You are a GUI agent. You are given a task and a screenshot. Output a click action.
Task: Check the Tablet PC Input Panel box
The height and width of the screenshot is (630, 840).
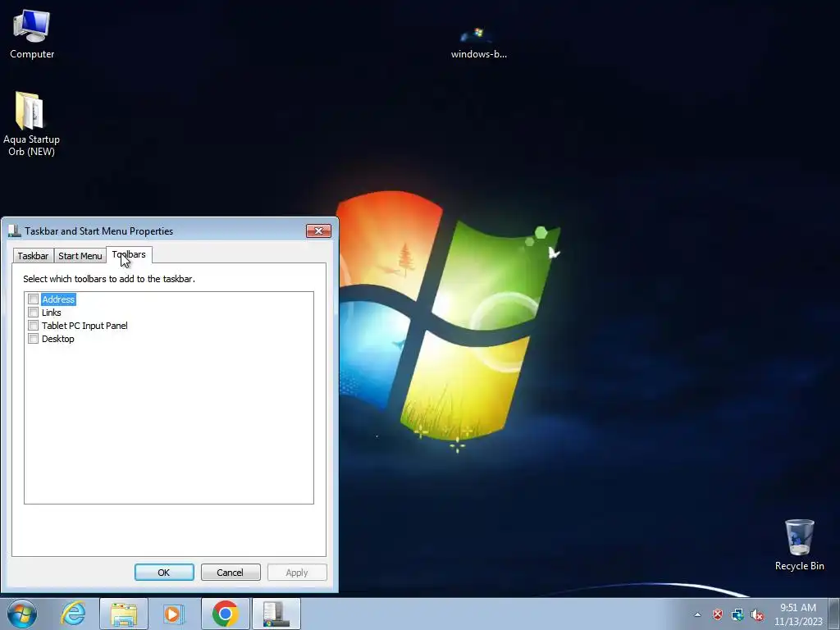33,326
